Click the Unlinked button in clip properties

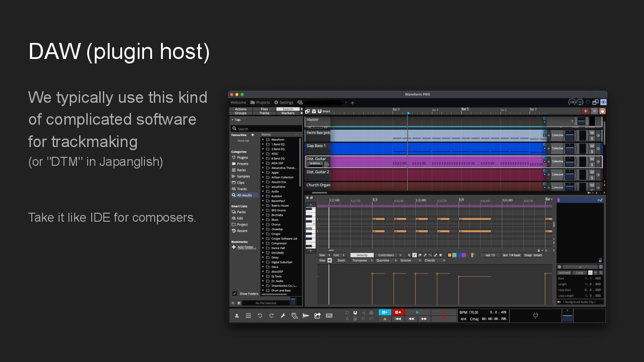click(564, 273)
